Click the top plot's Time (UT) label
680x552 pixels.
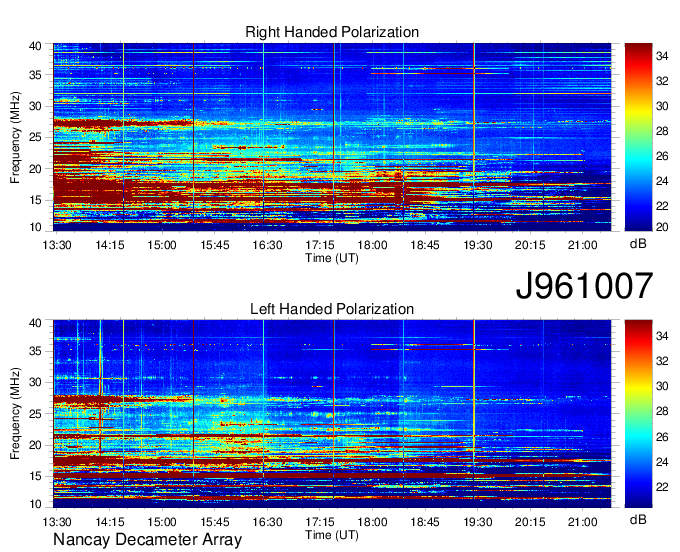[332, 258]
